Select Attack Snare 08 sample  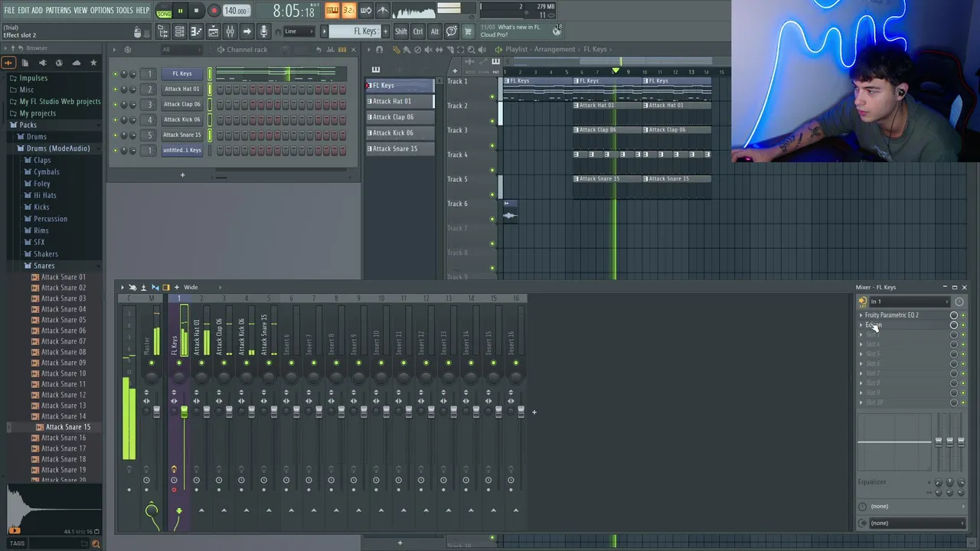[x=63, y=352]
